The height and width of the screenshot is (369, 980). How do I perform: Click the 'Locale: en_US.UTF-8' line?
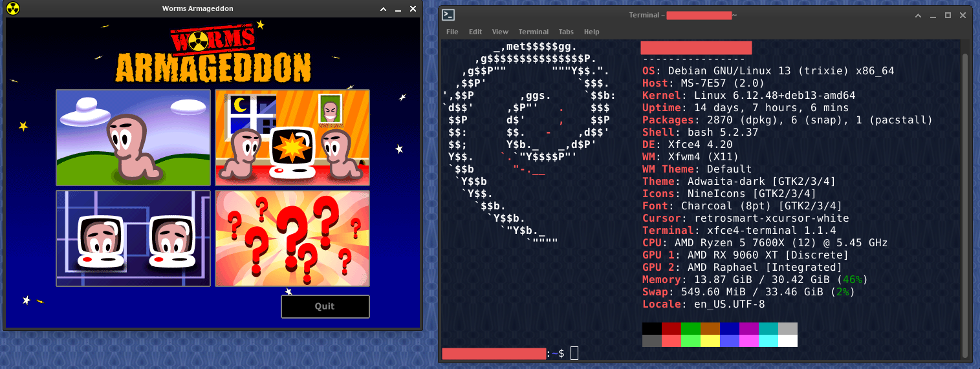click(x=703, y=304)
